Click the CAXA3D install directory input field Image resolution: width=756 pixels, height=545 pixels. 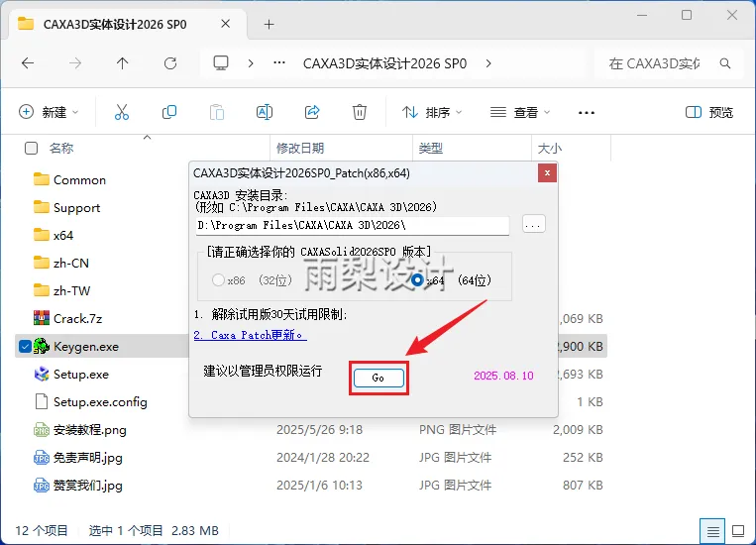pos(353,225)
